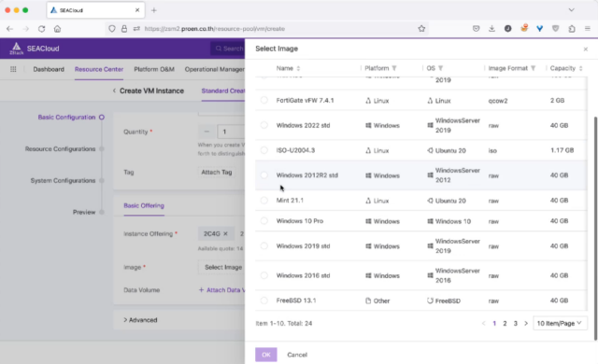
Task: Open Operational Management menu
Action: click(x=215, y=69)
